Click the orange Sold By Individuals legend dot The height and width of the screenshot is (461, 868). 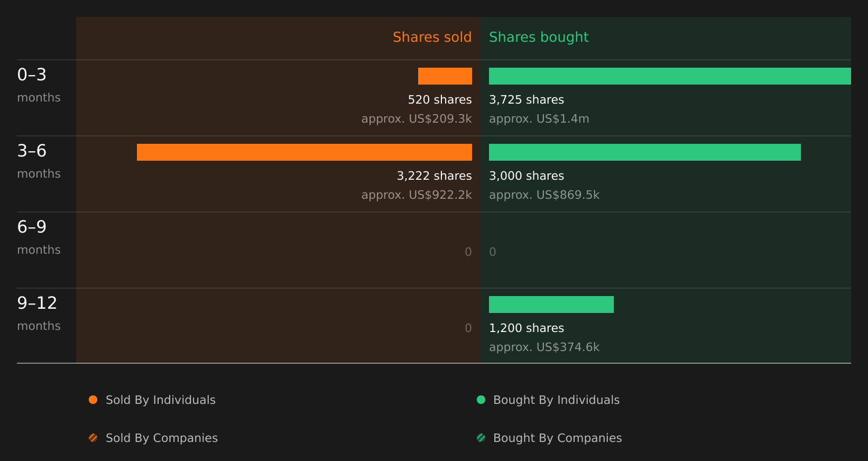pyautogui.click(x=93, y=400)
